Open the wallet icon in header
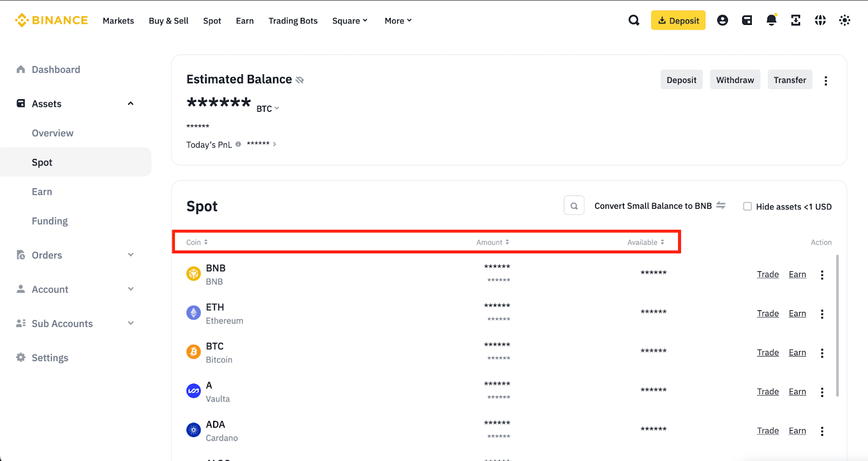868x461 pixels. click(747, 20)
